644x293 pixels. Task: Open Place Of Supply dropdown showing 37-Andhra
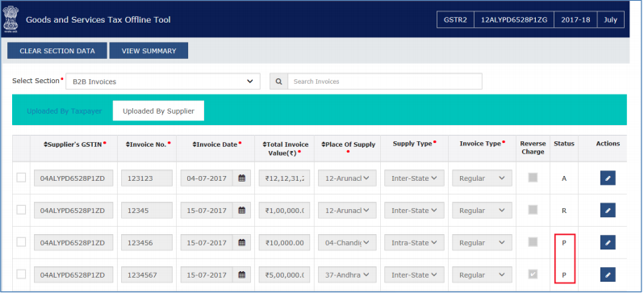(348, 274)
